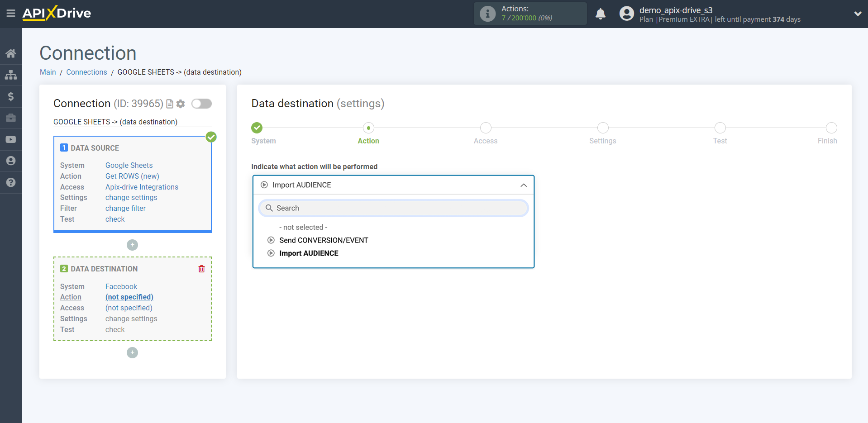Viewport: 868px width, 423px height.
Task: Click the connection document icon
Action: (x=170, y=104)
